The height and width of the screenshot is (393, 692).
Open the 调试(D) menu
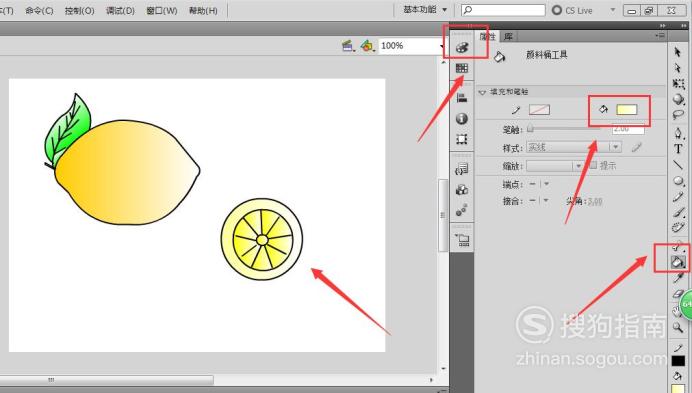[120, 11]
